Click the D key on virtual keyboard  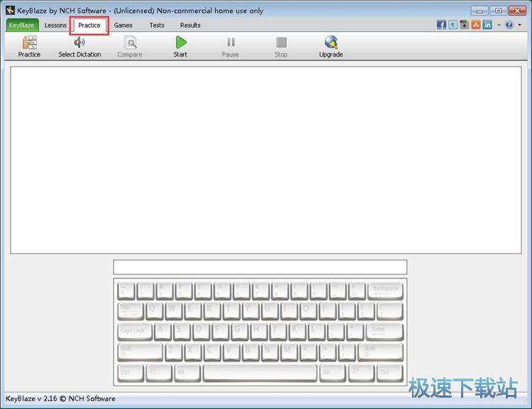click(x=201, y=331)
